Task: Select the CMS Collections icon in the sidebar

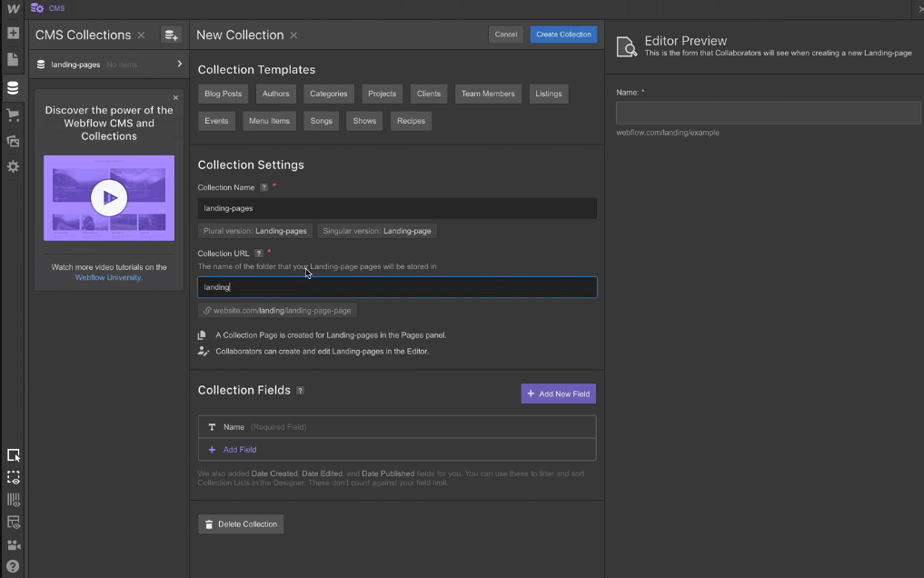Action: point(13,87)
